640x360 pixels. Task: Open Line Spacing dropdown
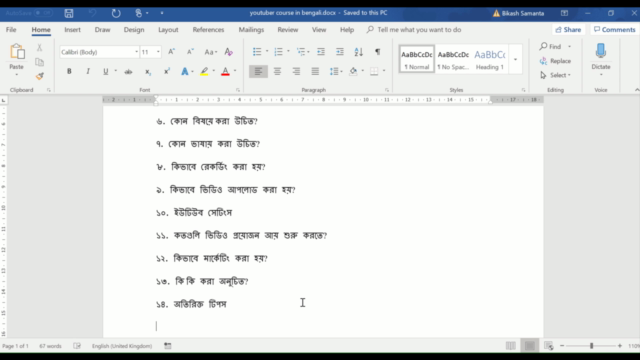(336, 71)
